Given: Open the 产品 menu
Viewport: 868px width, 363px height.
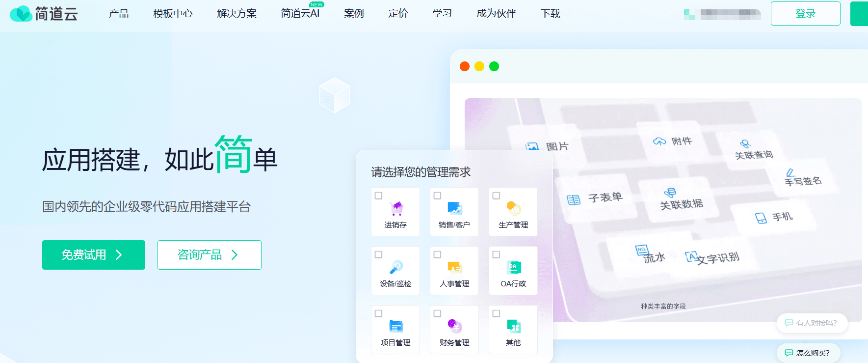Looking at the screenshot, I should click(119, 14).
